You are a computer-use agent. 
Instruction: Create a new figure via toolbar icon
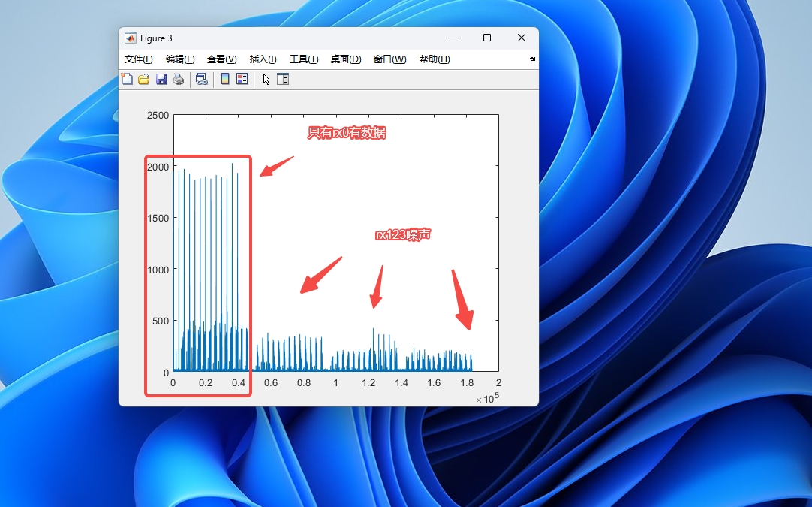[x=127, y=80]
